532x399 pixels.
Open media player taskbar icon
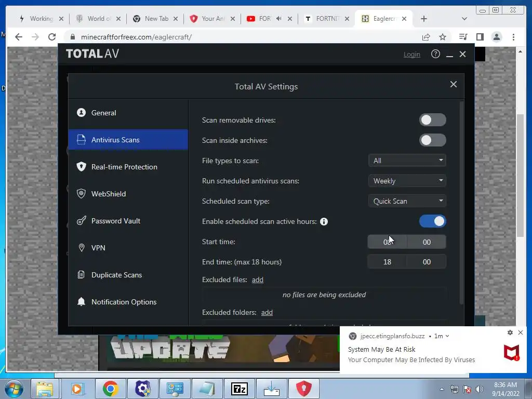[x=77, y=389]
